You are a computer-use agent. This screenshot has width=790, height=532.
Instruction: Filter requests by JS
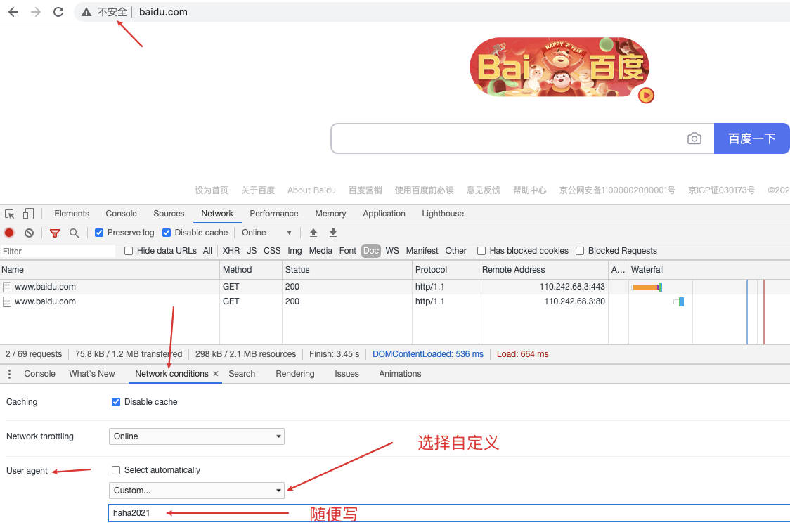252,251
